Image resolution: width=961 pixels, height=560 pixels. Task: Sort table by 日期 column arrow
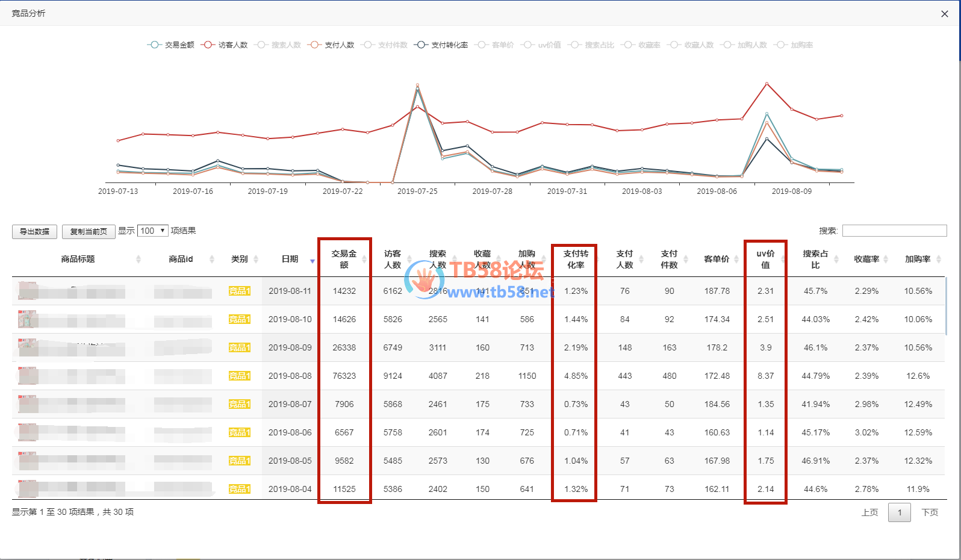click(312, 260)
